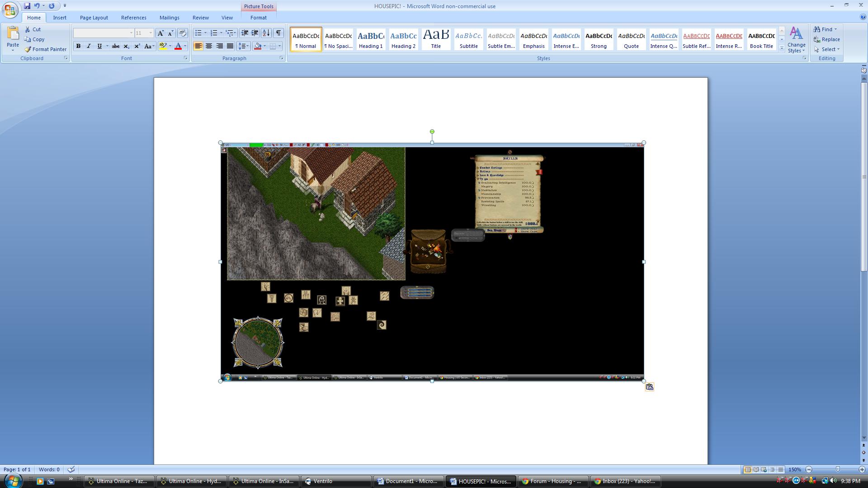Click the Increase Indent icon
868x488 pixels.
pos(255,33)
